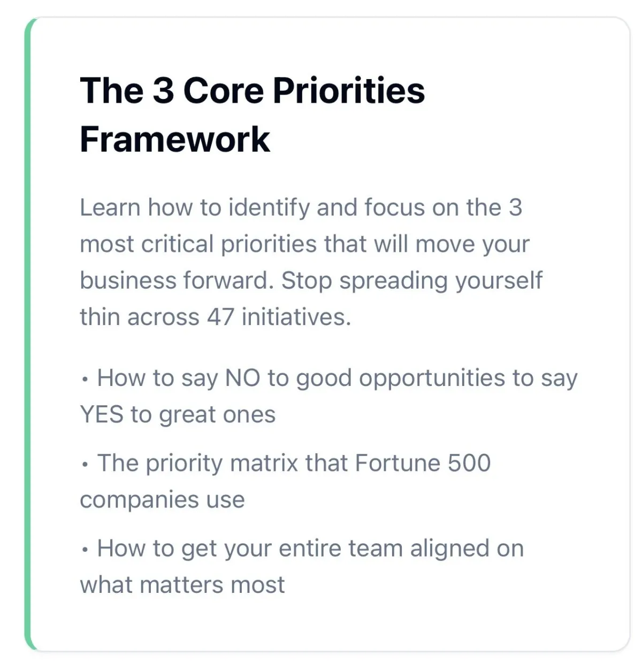Click the words "Stop spreading yourself"
Screen dimensions: 642x672
pos(412,281)
